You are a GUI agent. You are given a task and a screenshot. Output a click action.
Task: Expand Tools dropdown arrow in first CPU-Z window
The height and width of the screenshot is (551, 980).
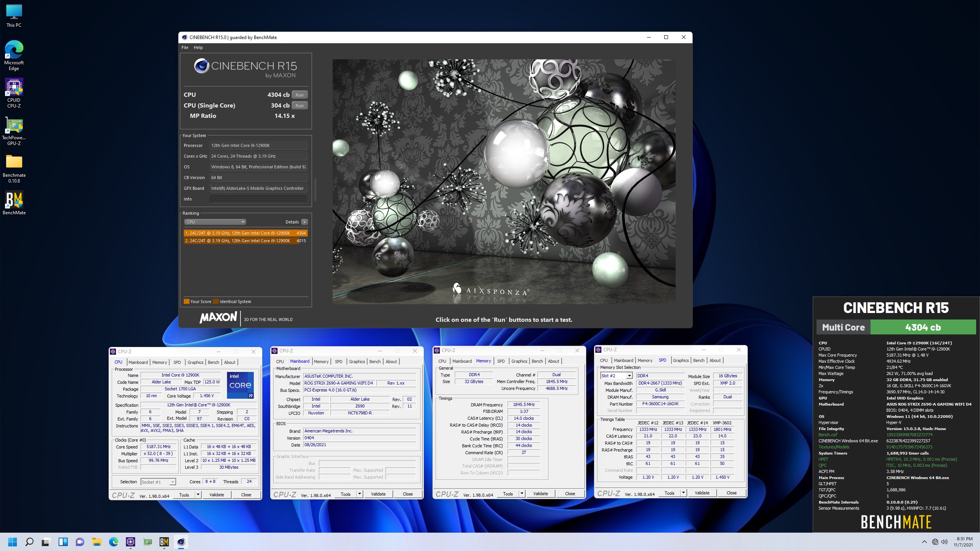pos(198,495)
